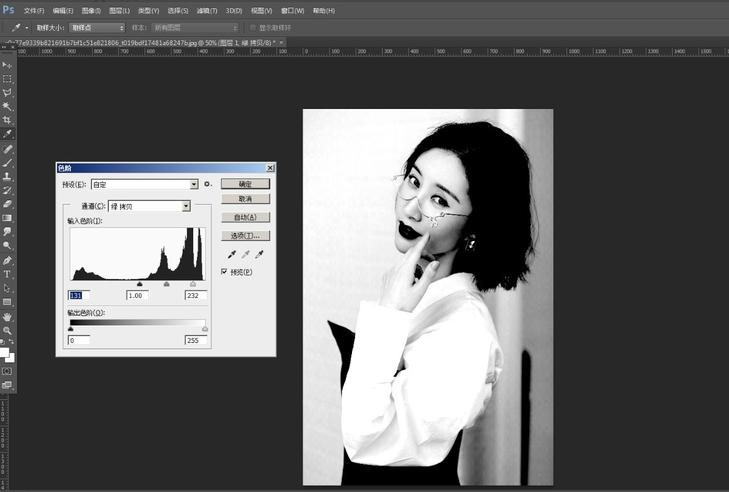Open the 图像 (Image) menu
729x492 pixels.
(91, 10)
